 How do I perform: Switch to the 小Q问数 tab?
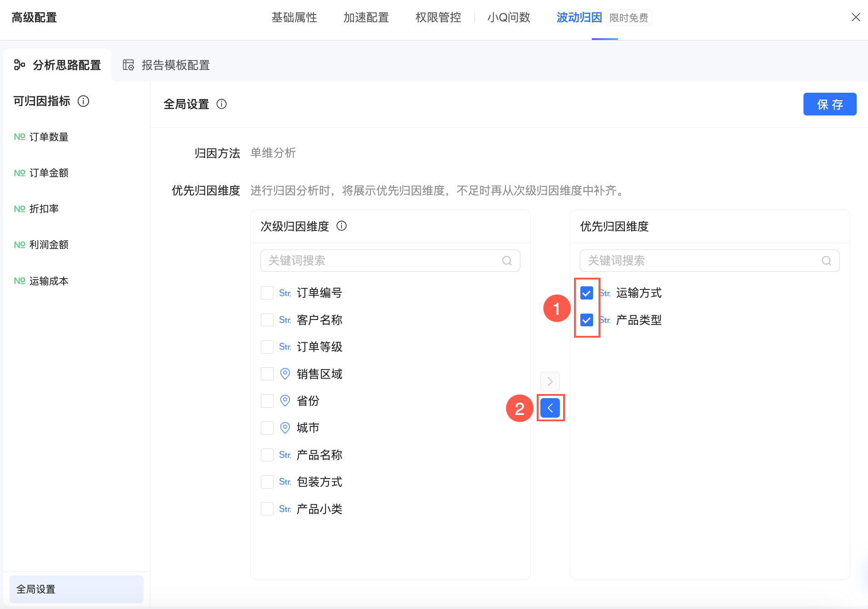coord(509,17)
